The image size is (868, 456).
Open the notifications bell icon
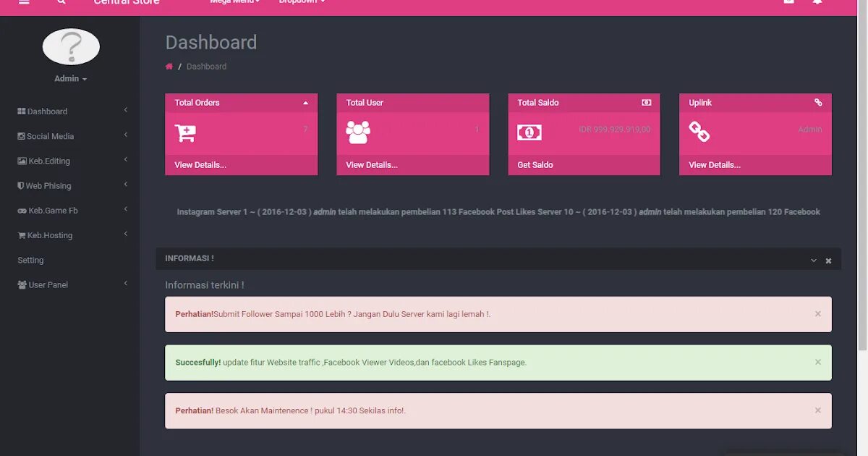[x=817, y=2]
